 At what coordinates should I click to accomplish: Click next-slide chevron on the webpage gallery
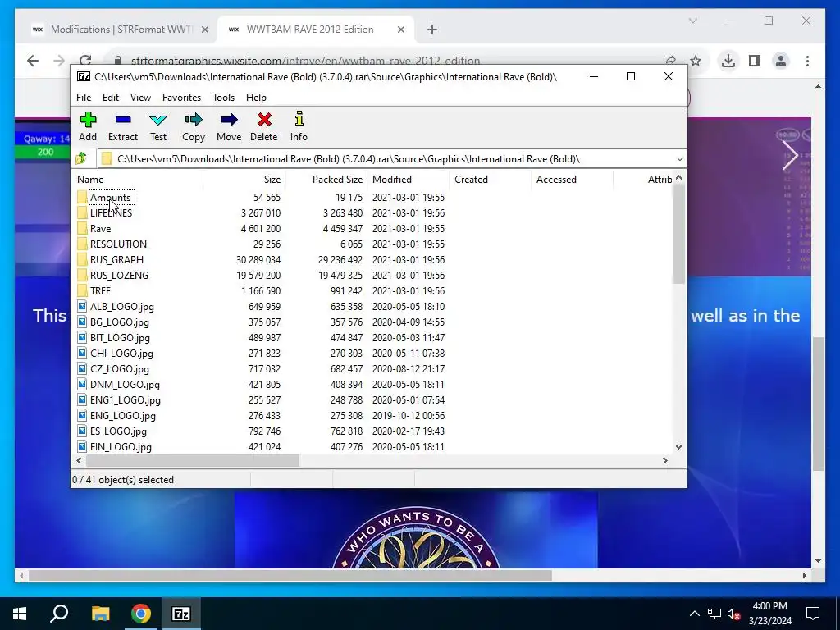click(790, 155)
